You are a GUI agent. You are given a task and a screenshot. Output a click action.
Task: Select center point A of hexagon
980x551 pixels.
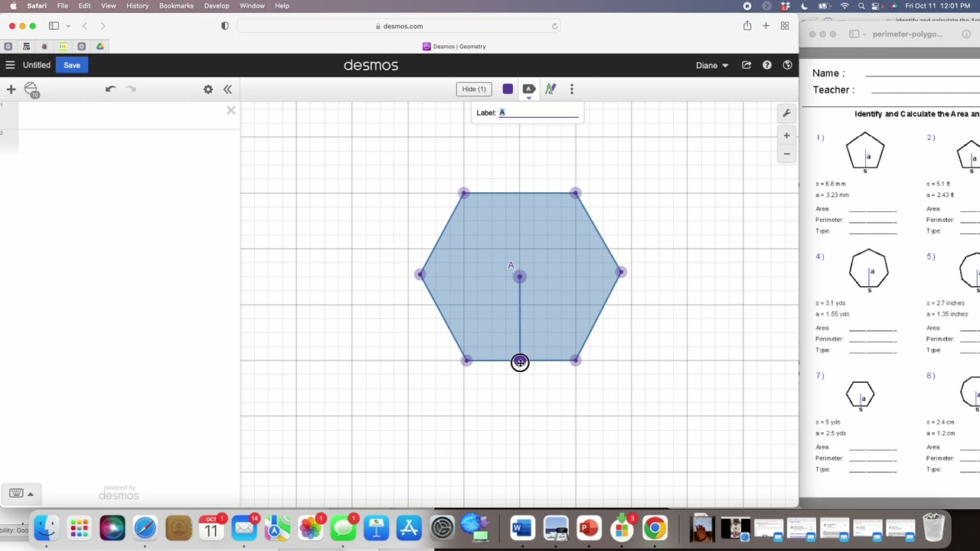click(x=520, y=276)
